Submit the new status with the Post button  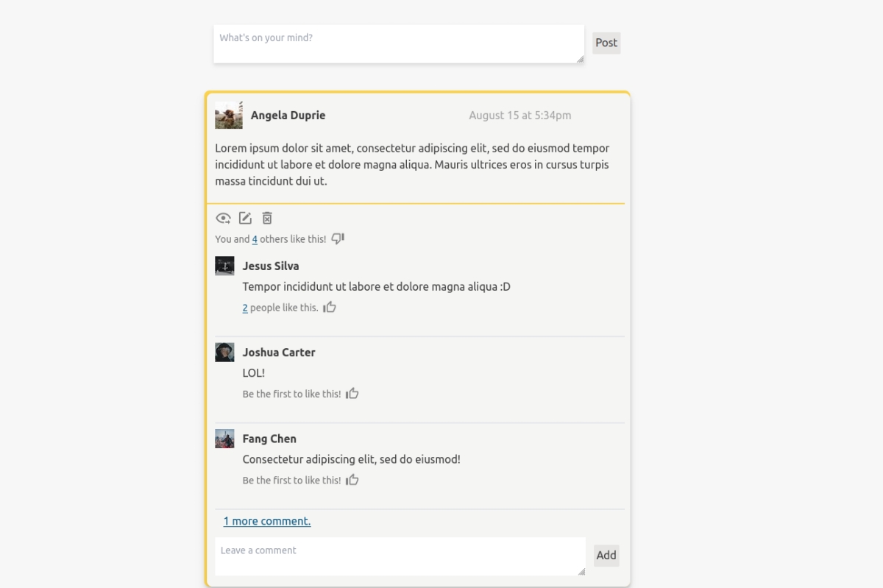tap(606, 43)
